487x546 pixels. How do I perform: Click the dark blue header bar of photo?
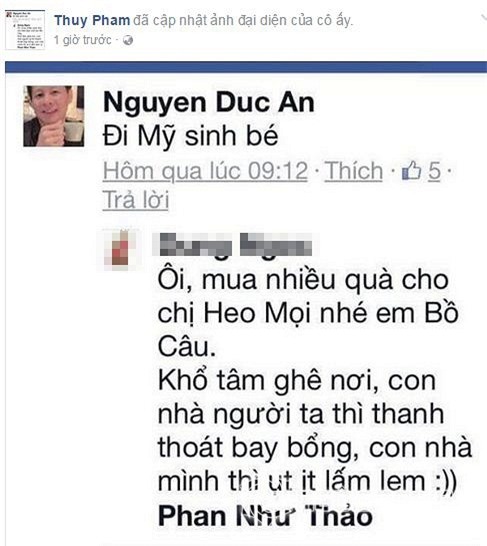(x=246, y=67)
